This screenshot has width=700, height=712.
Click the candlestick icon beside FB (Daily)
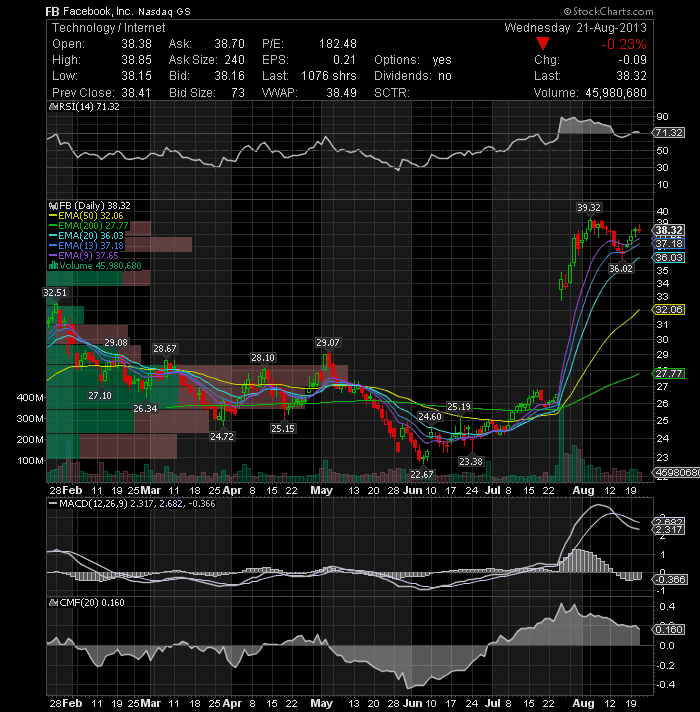pos(53,206)
